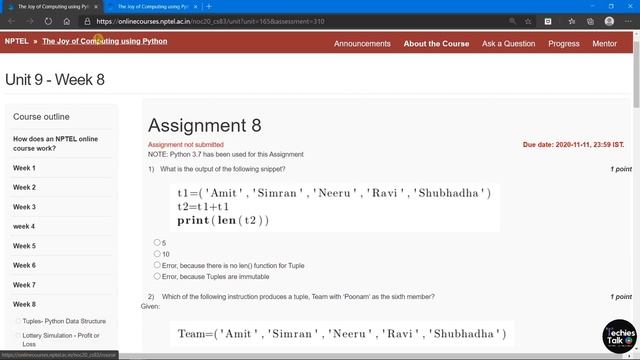
Task: Open Lottery Simulation - Profit or Loss lesson
Action: click(61, 340)
